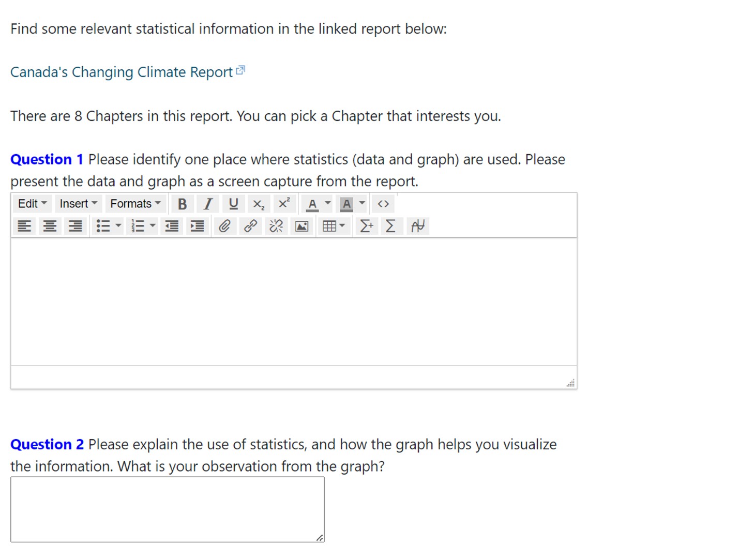
Task: Open the source code view icon
Action: click(383, 204)
